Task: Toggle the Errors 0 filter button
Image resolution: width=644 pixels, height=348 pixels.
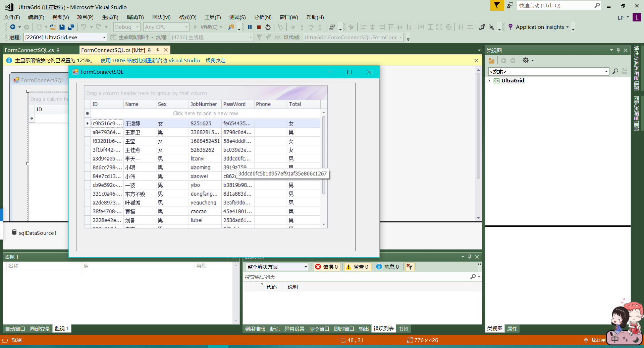Action: pyautogui.click(x=327, y=267)
